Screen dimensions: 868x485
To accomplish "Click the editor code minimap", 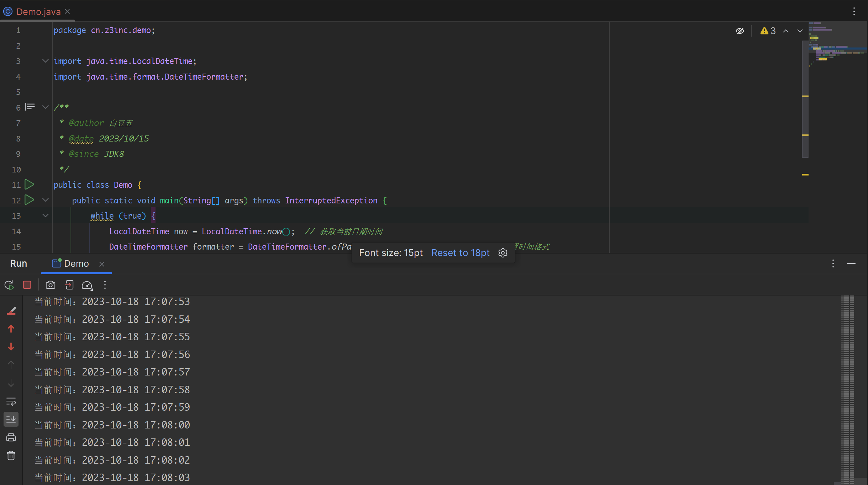I will 838,44.
